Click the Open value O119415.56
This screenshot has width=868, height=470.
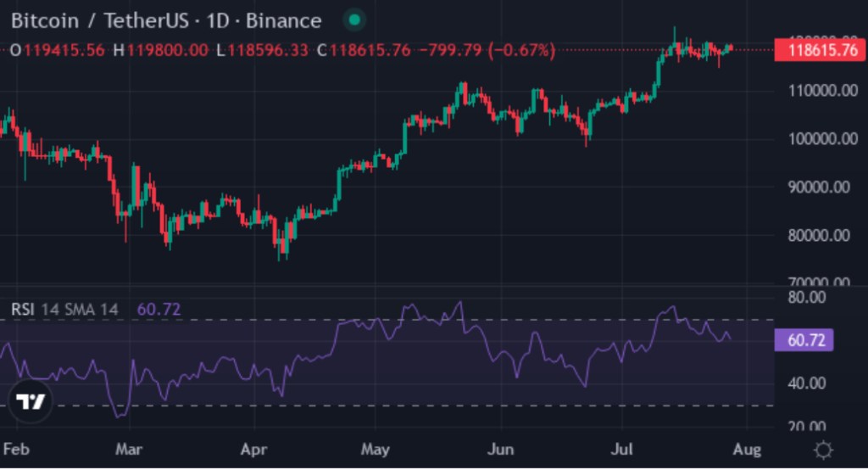click(58, 51)
